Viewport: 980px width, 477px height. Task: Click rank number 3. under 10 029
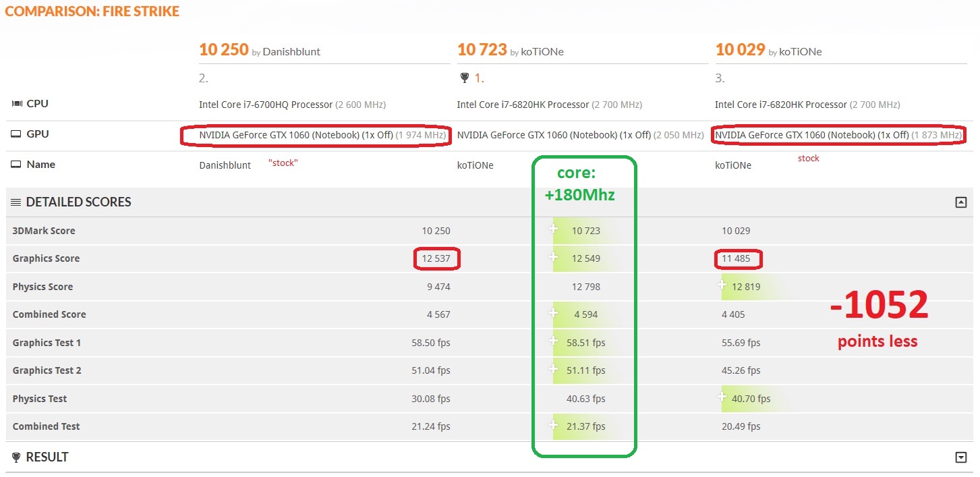tap(720, 78)
